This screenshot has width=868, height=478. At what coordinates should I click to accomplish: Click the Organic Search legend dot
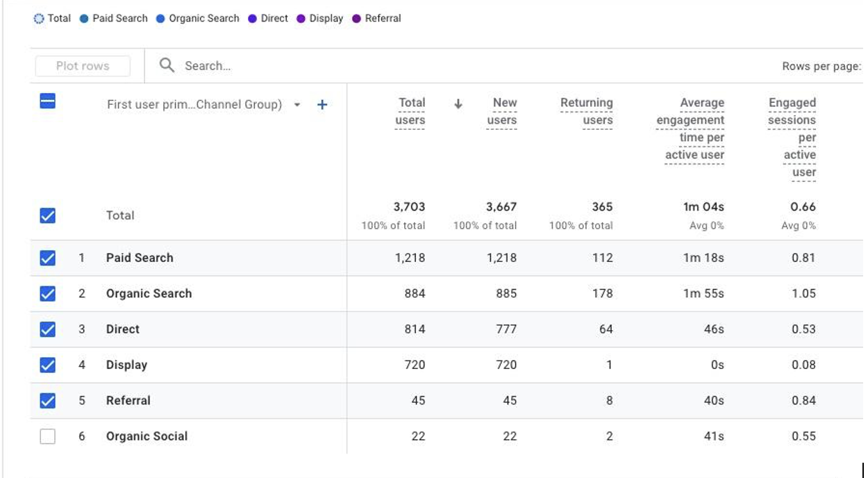pyautogui.click(x=160, y=19)
